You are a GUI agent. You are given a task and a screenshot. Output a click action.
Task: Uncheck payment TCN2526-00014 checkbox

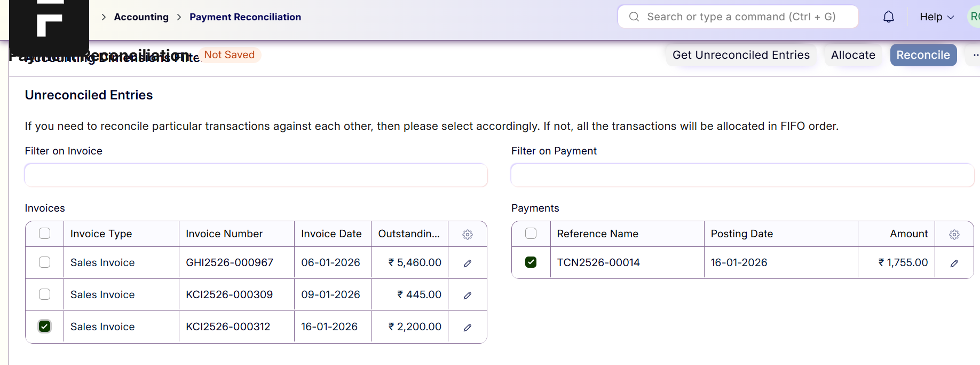coord(531,262)
